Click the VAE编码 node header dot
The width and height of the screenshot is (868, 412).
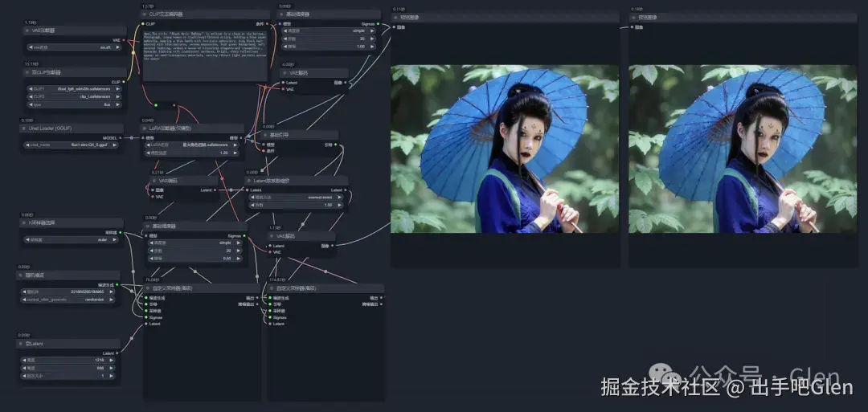coord(154,180)
